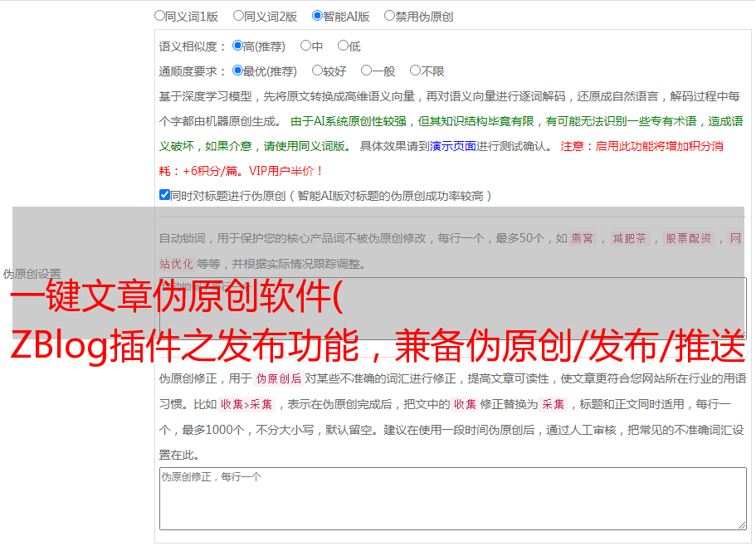This screenshot has height=546, width=756.
Task: Set 语义相似度 to 低
Action: click(343, 46)
